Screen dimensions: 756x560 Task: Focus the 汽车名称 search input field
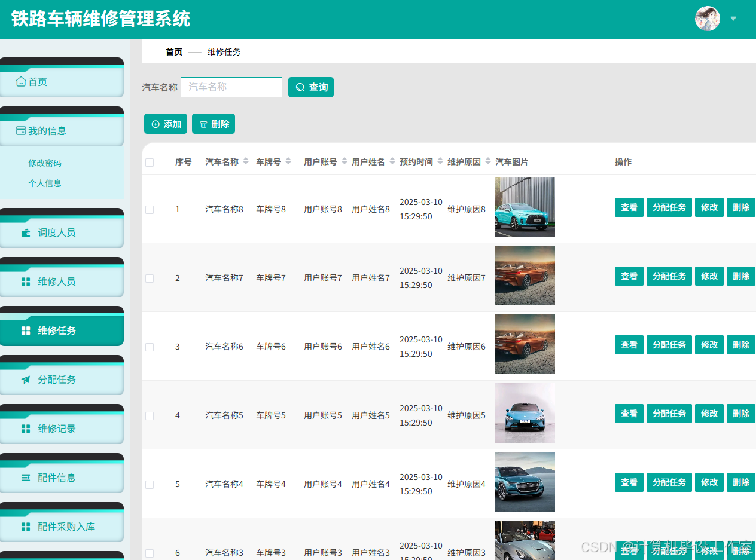pyautogui.click(x=231, y=87)
